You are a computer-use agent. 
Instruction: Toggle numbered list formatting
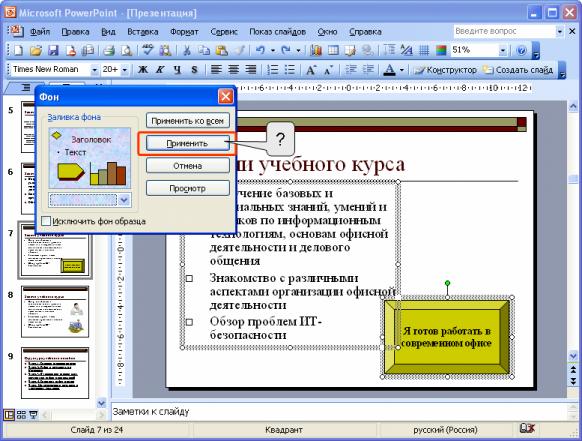tap(272, 69)
